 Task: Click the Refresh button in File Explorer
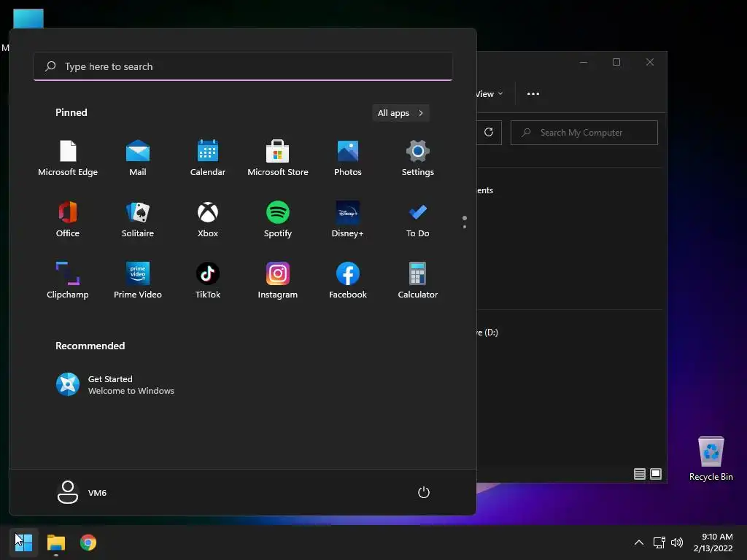[x=489, y=132]
